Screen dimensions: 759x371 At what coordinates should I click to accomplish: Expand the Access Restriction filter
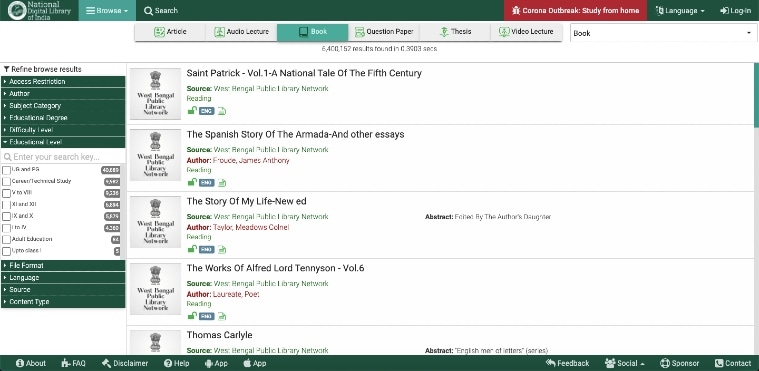(63, 81)
